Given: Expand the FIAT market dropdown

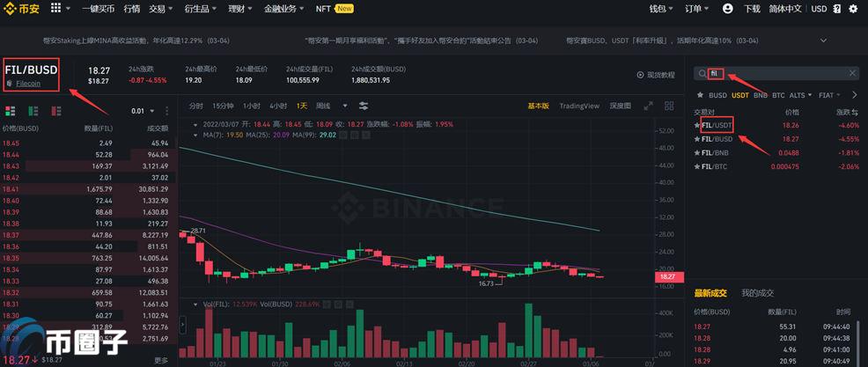Looking at the screenshot, I should (829, 95).
